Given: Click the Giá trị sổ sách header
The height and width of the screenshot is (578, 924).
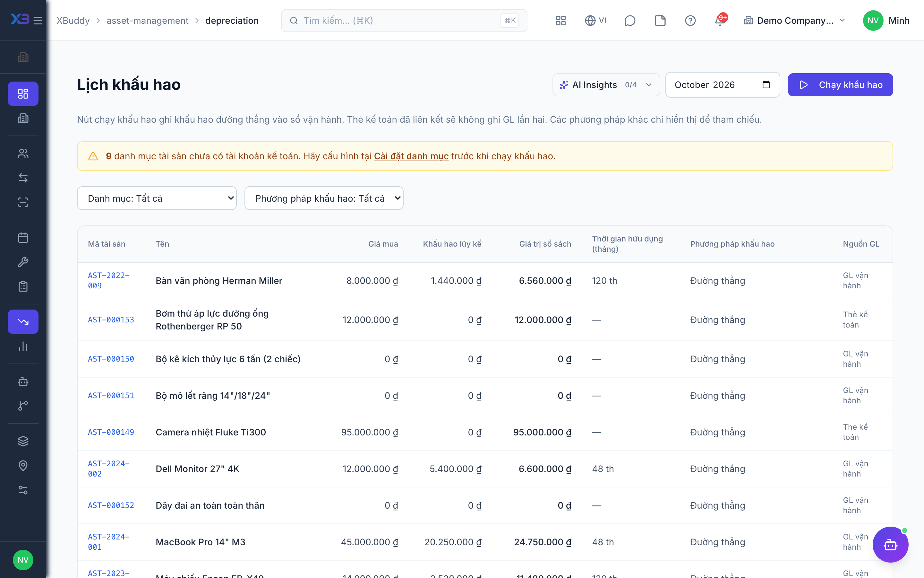Looking at the screenshot, I should pos(545,244).
